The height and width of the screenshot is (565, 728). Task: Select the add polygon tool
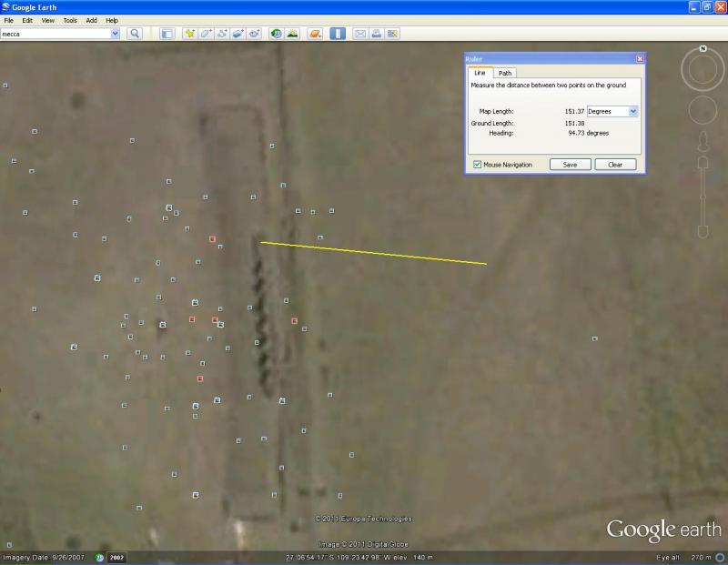[x=207, y=34]
